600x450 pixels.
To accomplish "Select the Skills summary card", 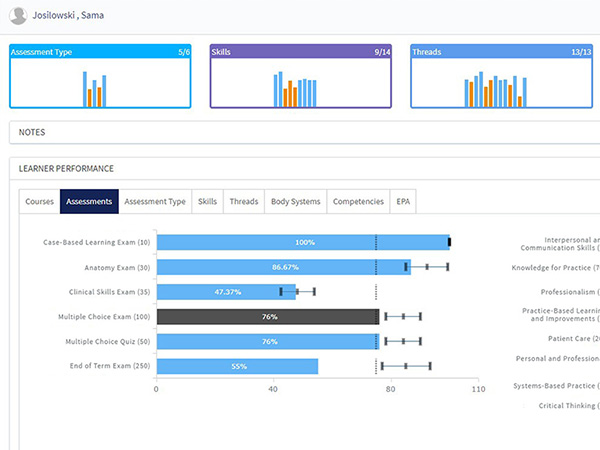I will pos(300,76).
